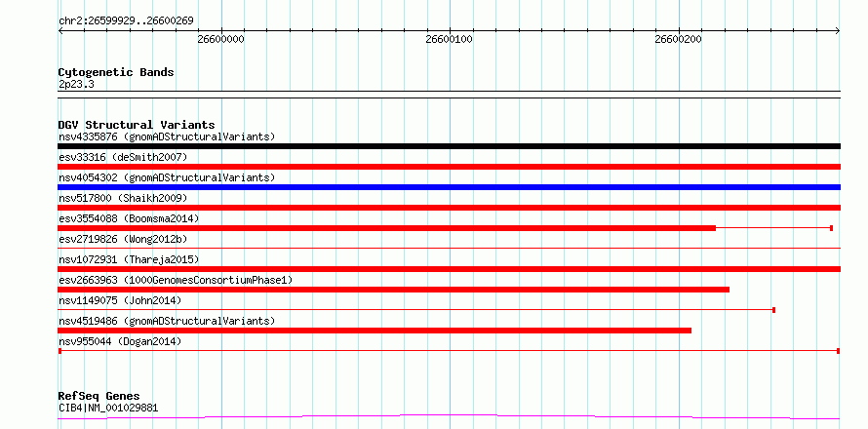
Task: Open variant nsv517800 (Shaikh2009) label
Action: pyautogui.click(x=123, y=198)
